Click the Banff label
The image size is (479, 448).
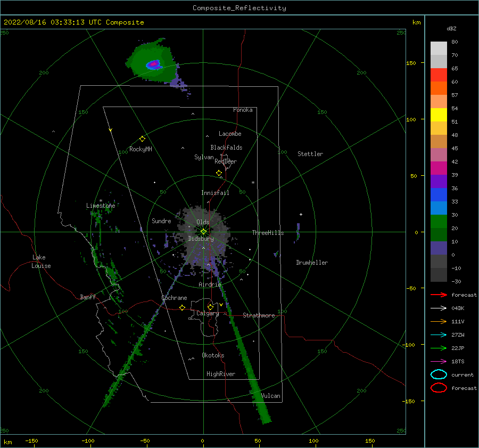tap(88, 297)
